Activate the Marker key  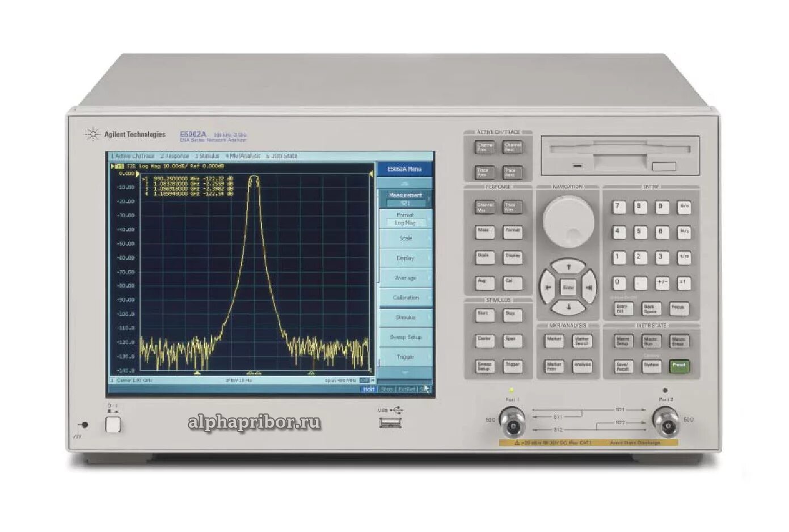(554, 340)
